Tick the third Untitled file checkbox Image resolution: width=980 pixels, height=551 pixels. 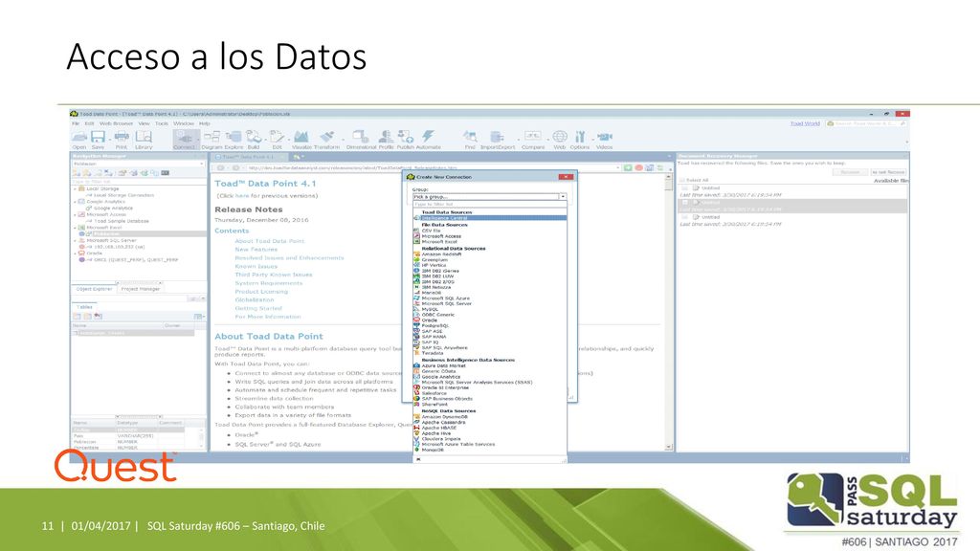coord(684,217)
